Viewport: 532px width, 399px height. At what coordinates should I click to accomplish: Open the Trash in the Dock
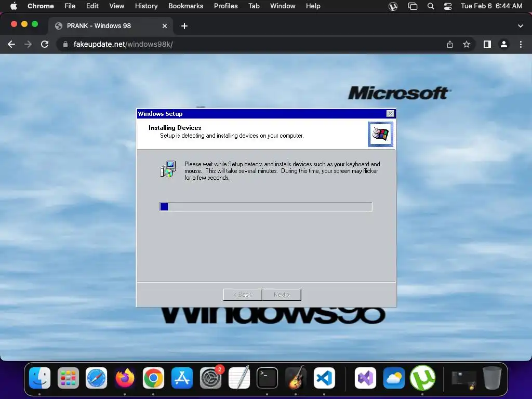click(493, 378)
